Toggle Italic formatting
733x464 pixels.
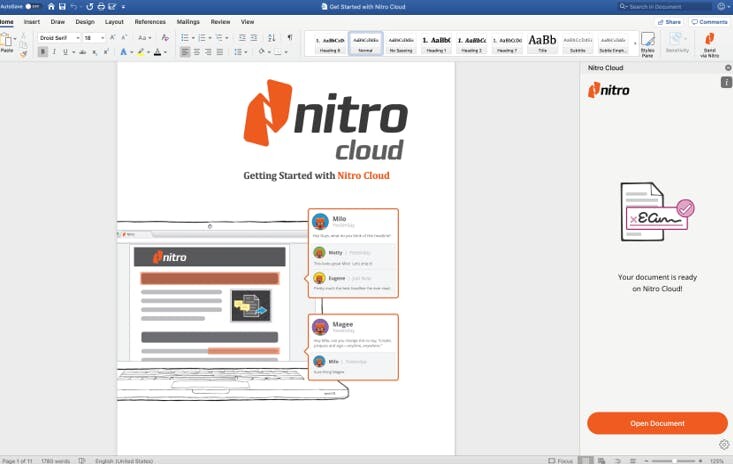[54, 52]
